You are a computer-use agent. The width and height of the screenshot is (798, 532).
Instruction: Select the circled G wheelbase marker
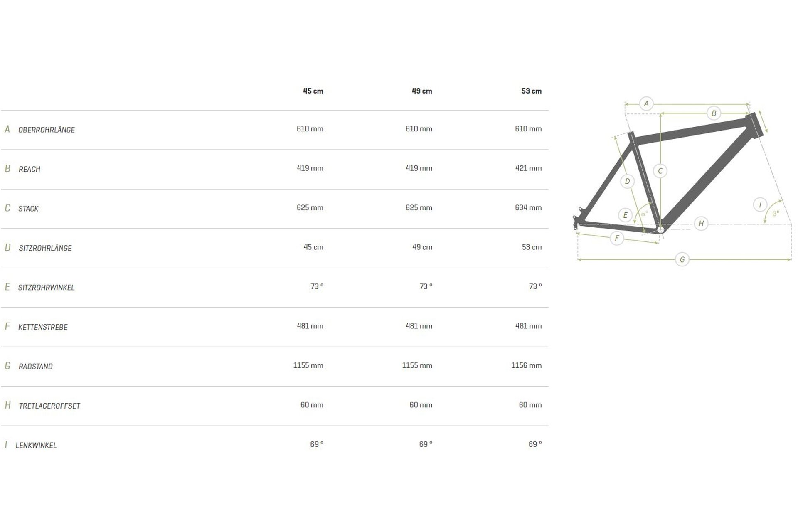682,260
